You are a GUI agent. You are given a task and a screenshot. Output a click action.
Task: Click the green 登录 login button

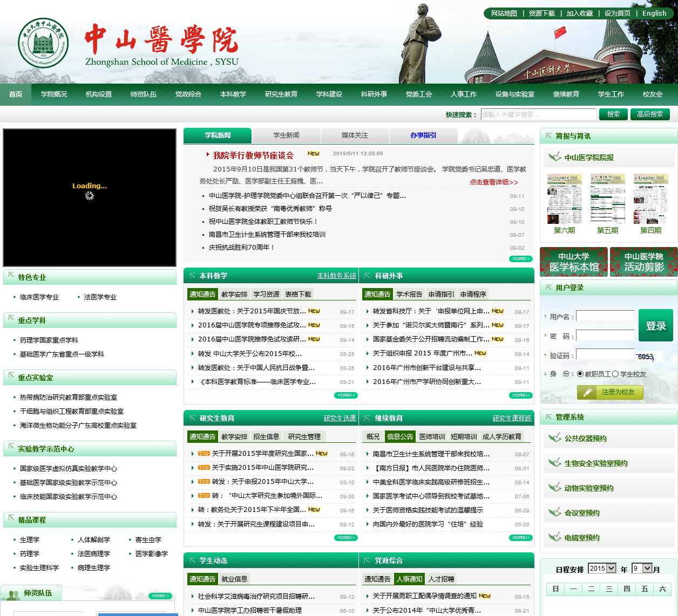pos(655,325)
